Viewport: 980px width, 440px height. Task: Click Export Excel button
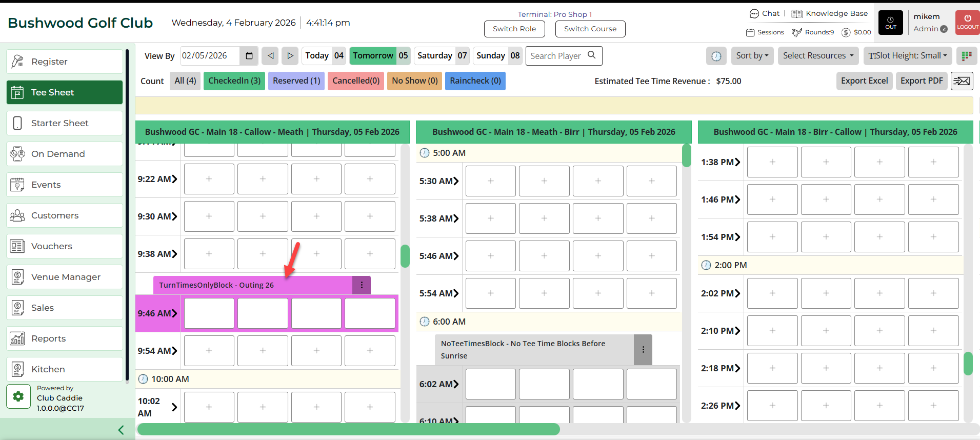[x=864, y=81]
